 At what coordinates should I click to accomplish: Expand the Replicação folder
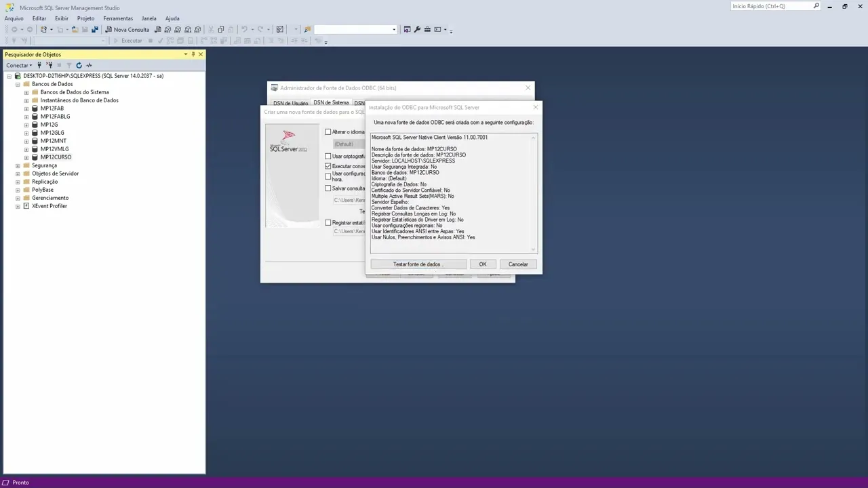[18, 182]
